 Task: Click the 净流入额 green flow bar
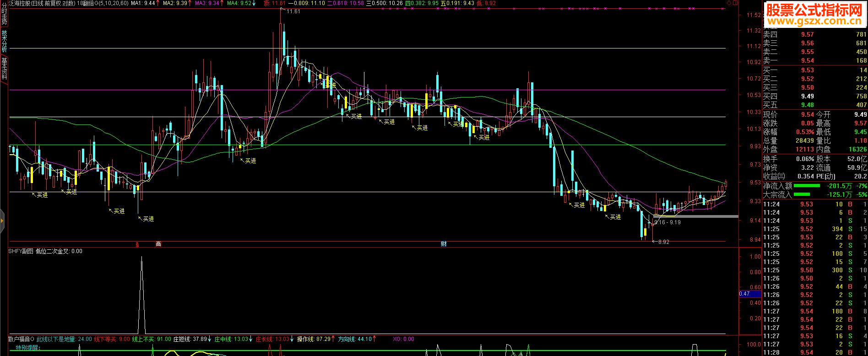807,186
